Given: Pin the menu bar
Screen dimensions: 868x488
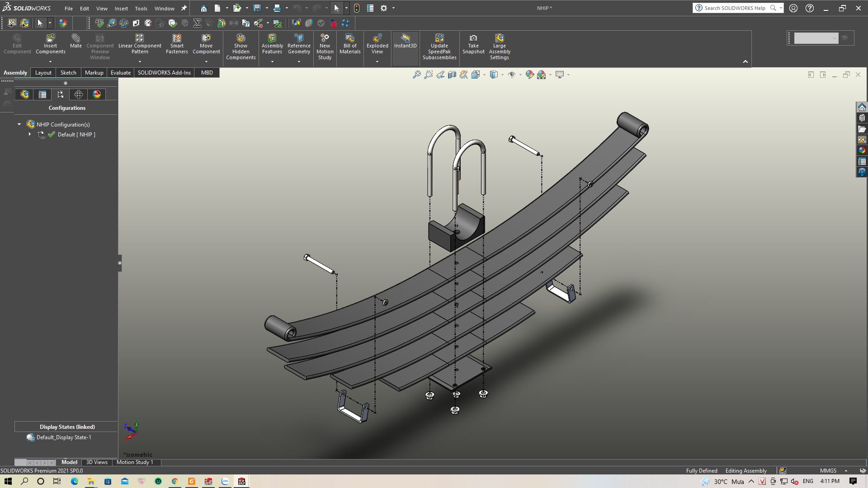Looking at the screenshot, I should click(x=184, y=8).
